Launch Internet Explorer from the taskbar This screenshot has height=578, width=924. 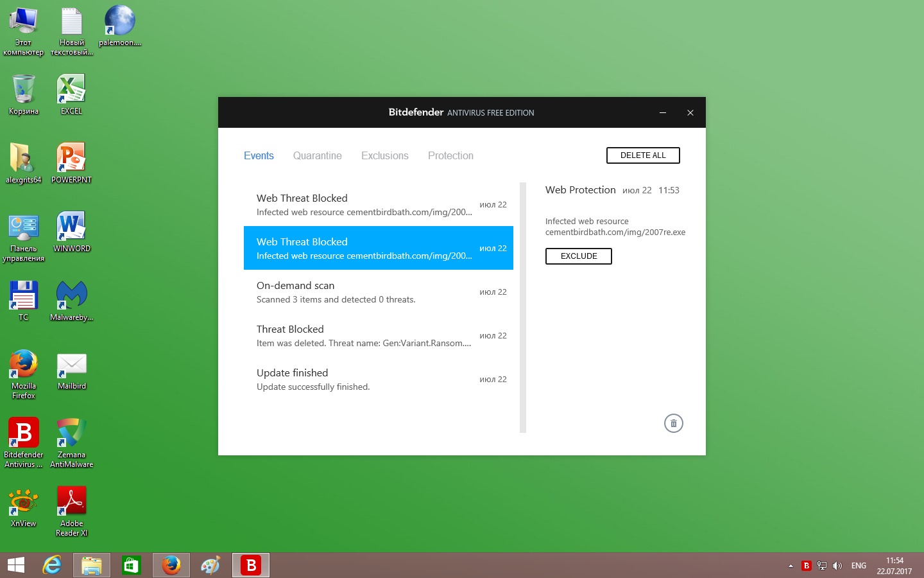[52, 565]
